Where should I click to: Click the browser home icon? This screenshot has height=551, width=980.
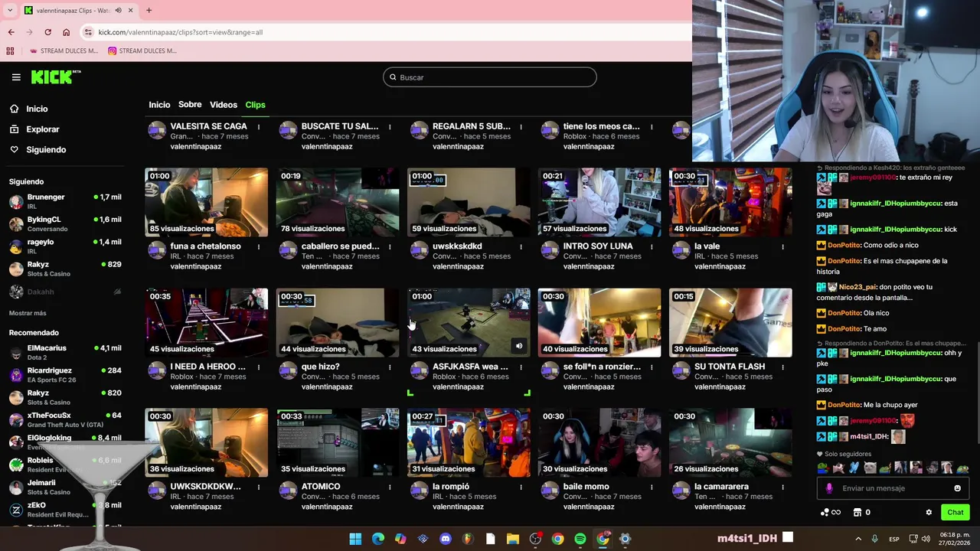pos(66,32)
